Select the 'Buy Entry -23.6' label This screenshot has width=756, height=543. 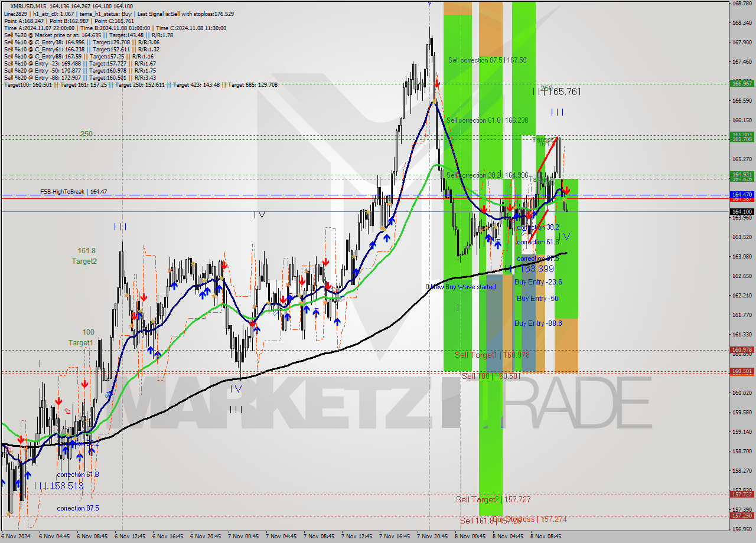point(538,282)
